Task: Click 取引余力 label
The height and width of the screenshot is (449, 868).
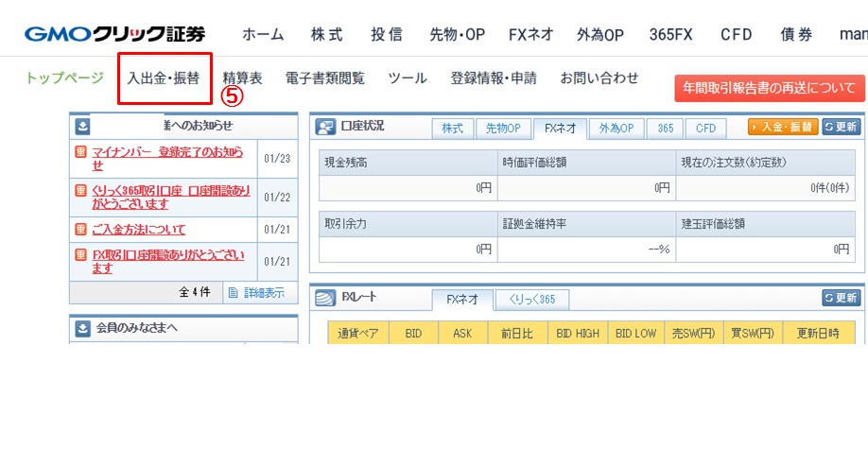Action: tap(345, 224)
